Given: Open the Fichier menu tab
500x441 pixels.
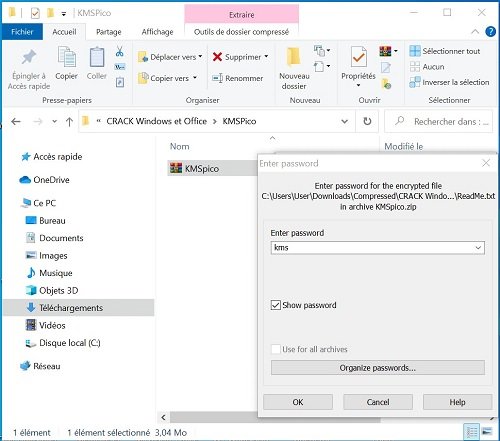Looking at the screenshot, I should pyautogui.click(x=22, y=32).
